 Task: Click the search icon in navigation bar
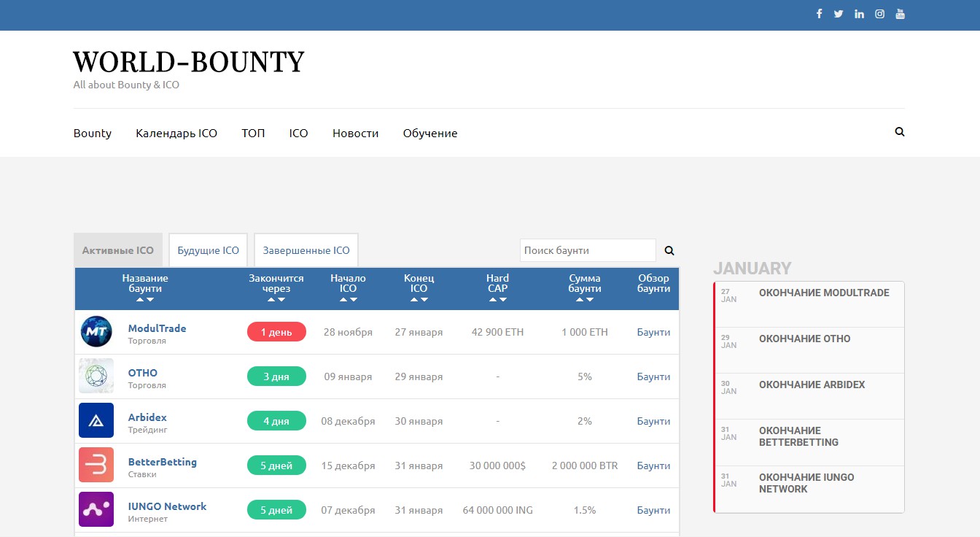[x=900, y=132]
